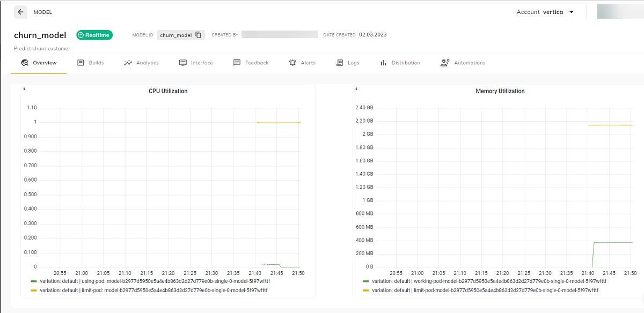Click the Builds tab icon
The width and height of the screenshot is (644, 313).
tap(80, 63)
